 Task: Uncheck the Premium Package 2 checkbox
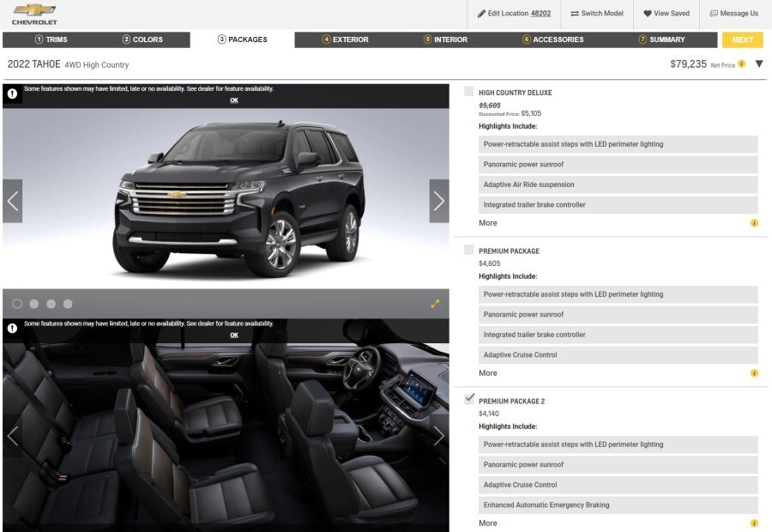(x=469, y=399)
